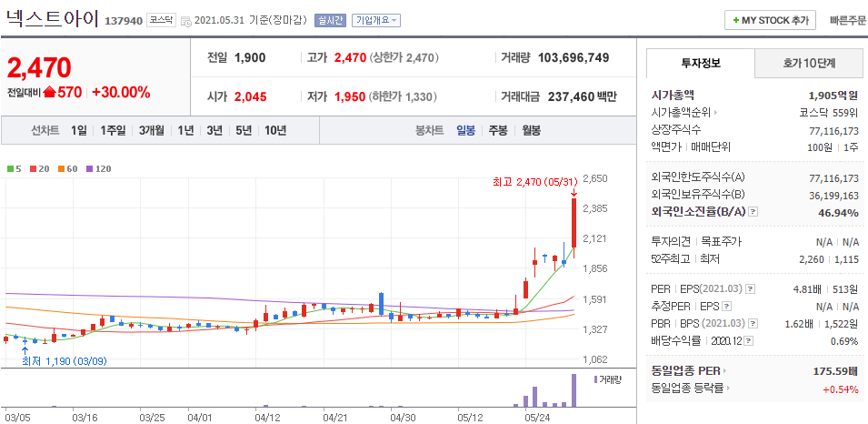868x424 pixels.
Task: Select the 1년 line chart period
Action: pyautogui.click(x=185, y=131)
